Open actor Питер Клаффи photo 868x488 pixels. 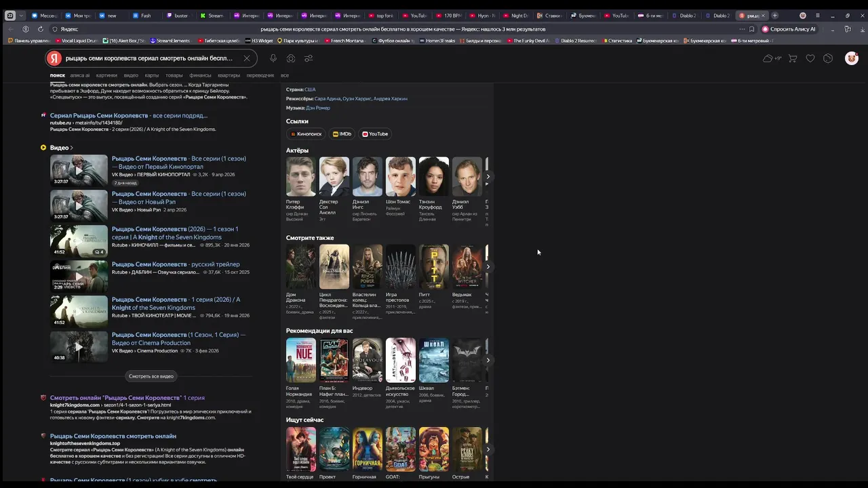301,177
